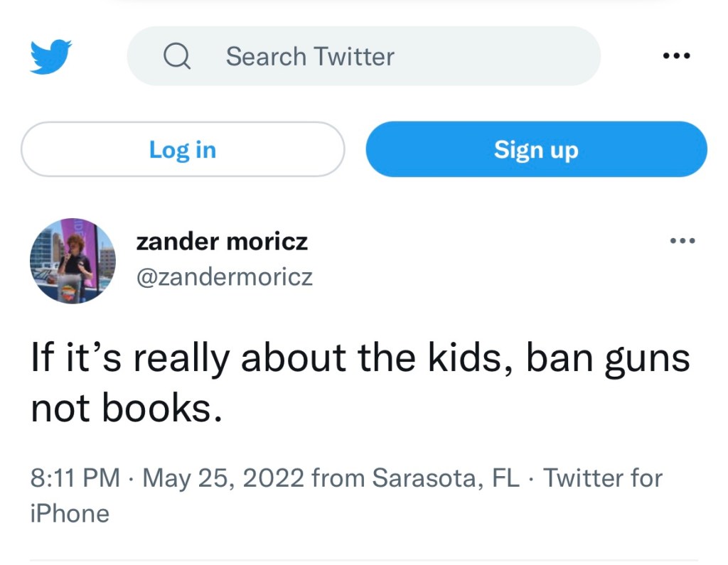Open the Sarasota, FL location link

coord(446,478)
